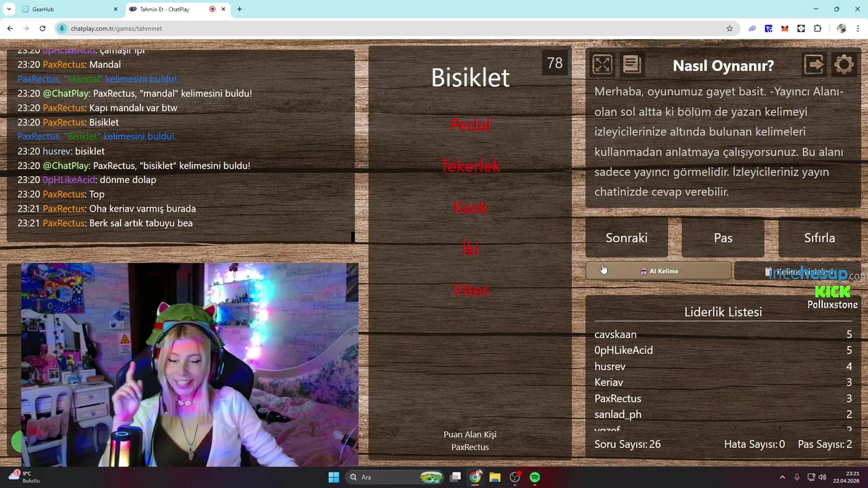The width and height of the screenshot is (868, 488).
Task: Click the forbidden word Pedal
Action: (470, 125)
